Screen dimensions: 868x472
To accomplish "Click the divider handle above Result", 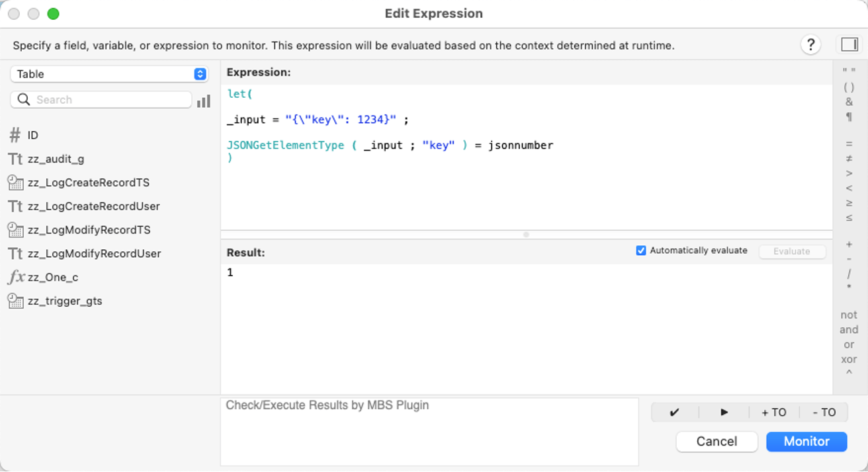I will 526,235.
